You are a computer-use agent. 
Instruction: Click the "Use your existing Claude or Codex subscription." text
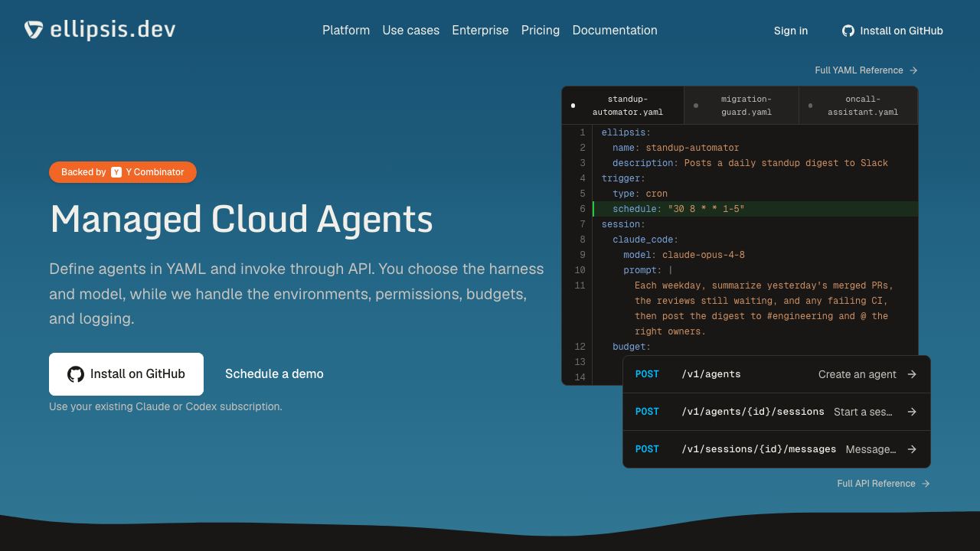click(x=165, y=406)
